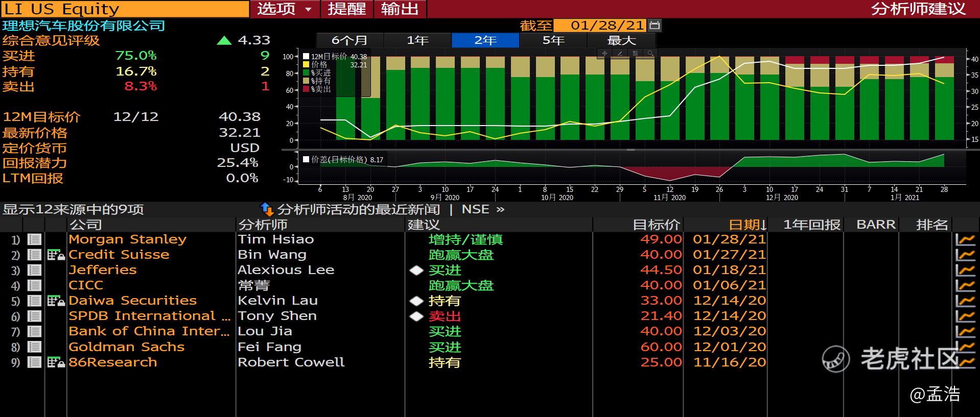Open Goldman Sachs report document icon
The image size is (980, 417).
click(34, 347)
